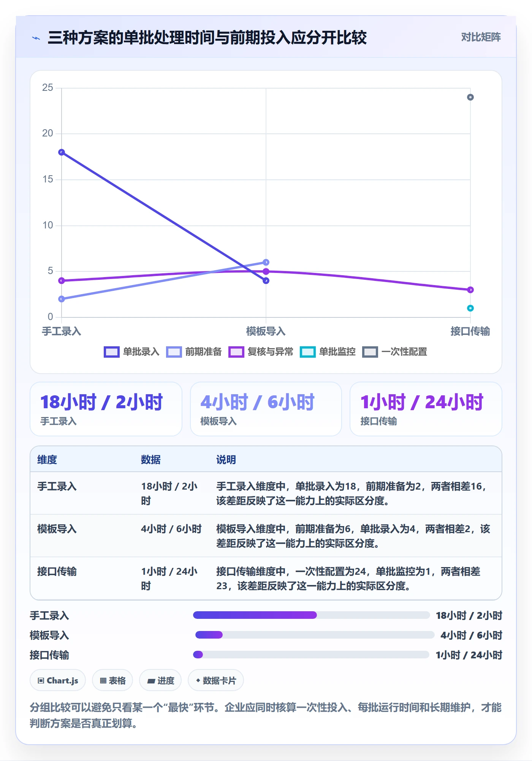Select the 18小时 / 2小时 data card
Viewport: 532px width, 761px height.
click(x=106, y=409)
